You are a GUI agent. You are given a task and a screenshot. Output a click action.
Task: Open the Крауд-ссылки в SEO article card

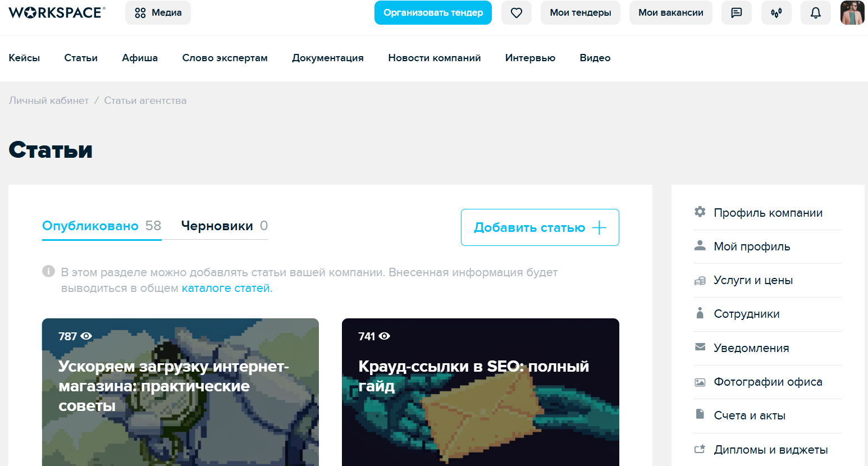point(481,392)
